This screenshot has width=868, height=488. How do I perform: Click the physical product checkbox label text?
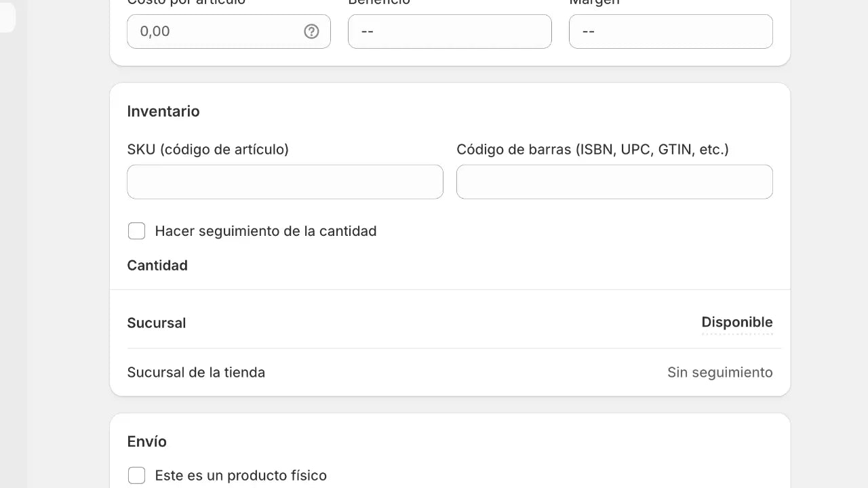coord(241,475)
